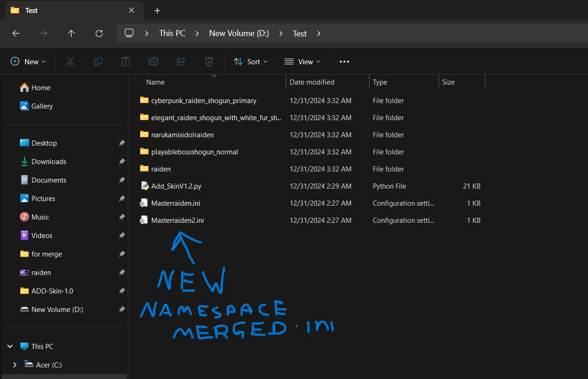This screenshot has height=379, width=588.
Task: Refresh the folder view
Action: [x=99, y=33]
